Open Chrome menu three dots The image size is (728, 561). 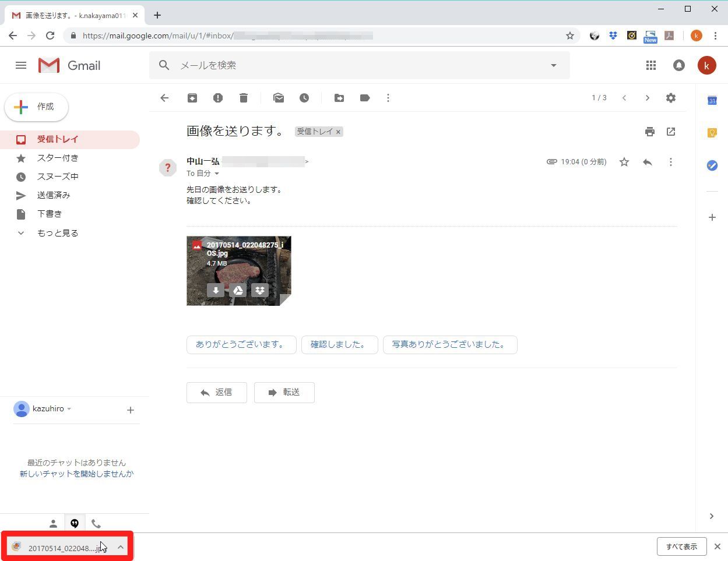(715, 36)
